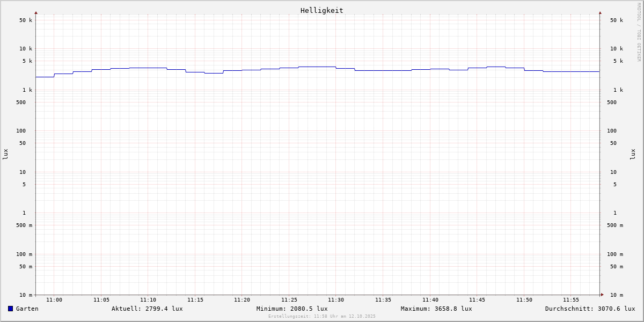644x322 pixels.
Task: Click the 11:55 time axis label
Action: [x=571, y=300]
